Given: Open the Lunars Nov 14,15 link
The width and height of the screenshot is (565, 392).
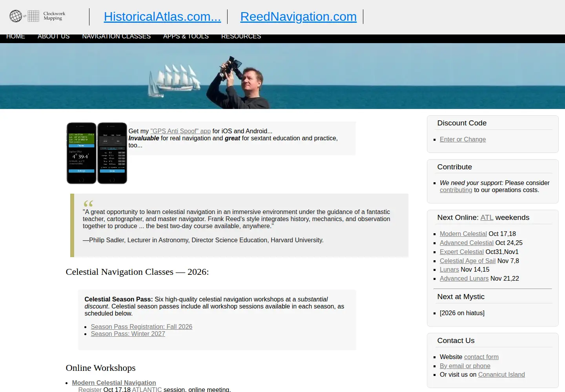Looking at the screenshot, I should [449, 270].
